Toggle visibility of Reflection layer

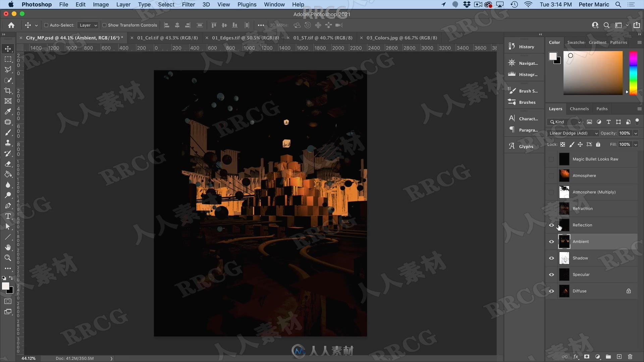[551, 225]
